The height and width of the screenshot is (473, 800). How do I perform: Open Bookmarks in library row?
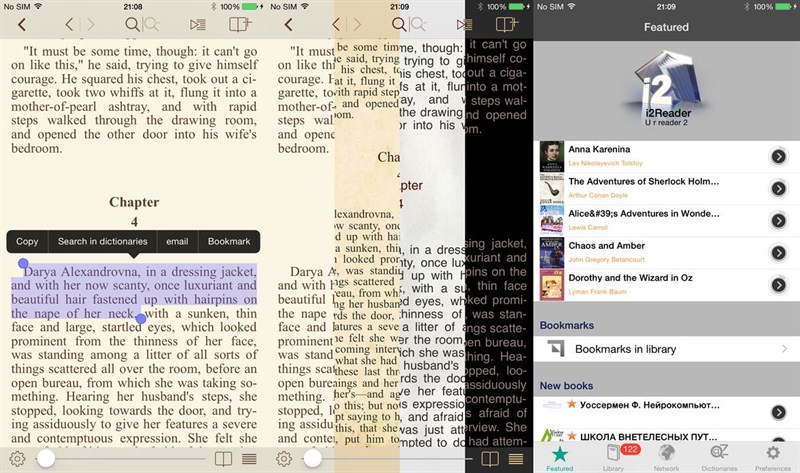(667, 349)
